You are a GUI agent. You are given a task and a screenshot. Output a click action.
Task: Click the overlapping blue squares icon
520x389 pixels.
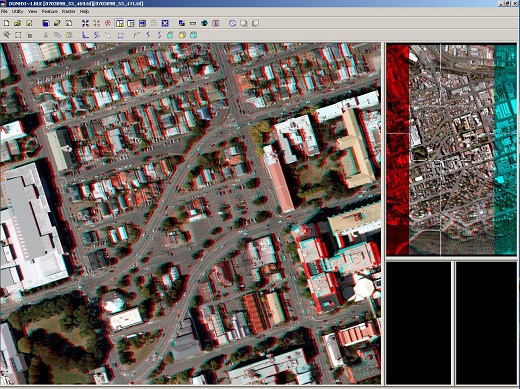(x=182, y=23)
